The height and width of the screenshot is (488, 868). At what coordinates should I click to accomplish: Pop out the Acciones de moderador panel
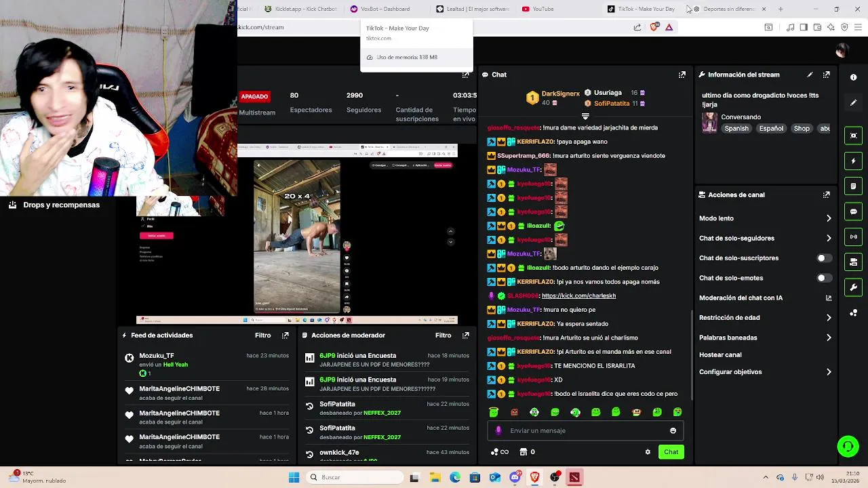(x=466, y=335)
